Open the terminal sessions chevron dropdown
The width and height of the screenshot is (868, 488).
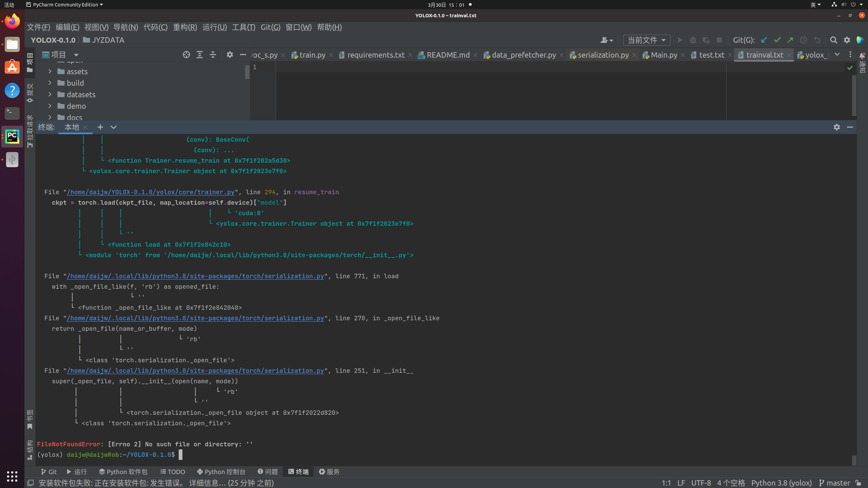tap(113, 127)
